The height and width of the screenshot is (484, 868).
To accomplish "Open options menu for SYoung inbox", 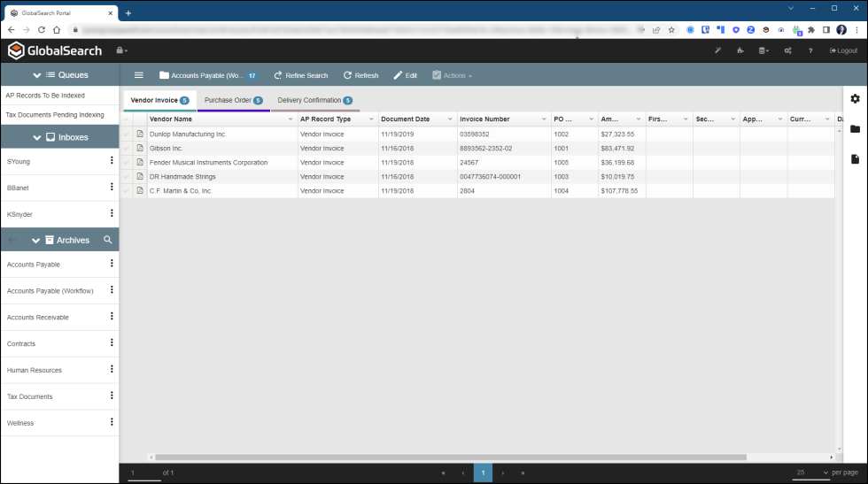I will (112, 160).
